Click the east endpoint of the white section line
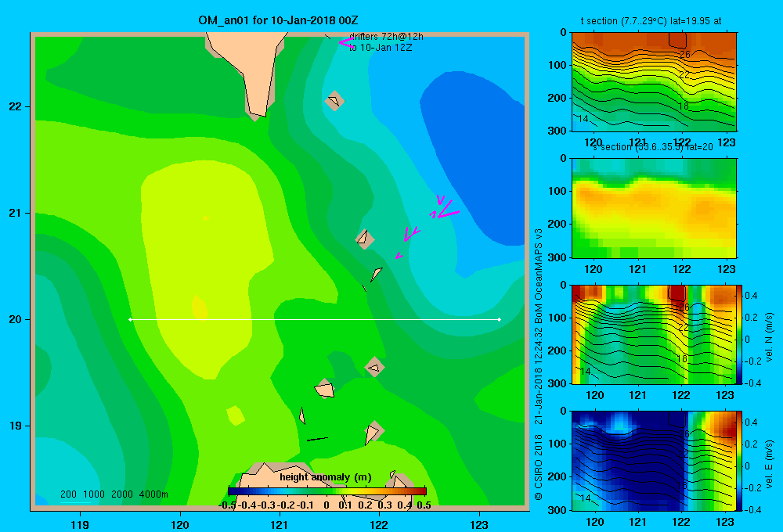This screenshot has width=783, height=532. 500,319
